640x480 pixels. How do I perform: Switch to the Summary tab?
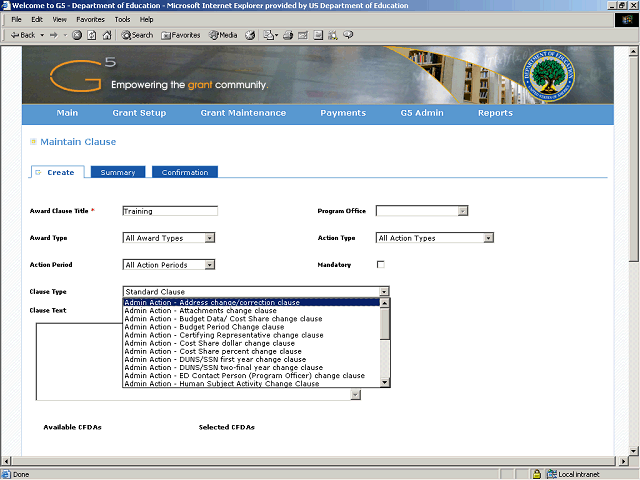118,172
